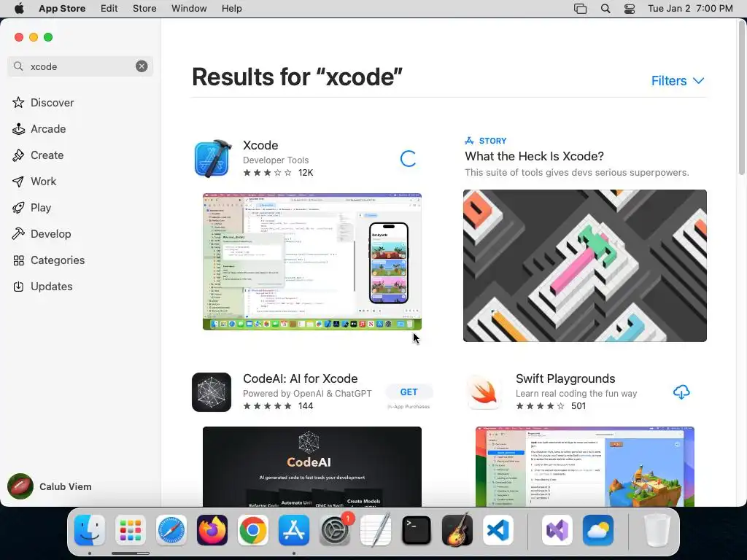Click the date and time in the menu bar
The height and width of the screenshot is (560, 747).
click(x=690, y=9)
